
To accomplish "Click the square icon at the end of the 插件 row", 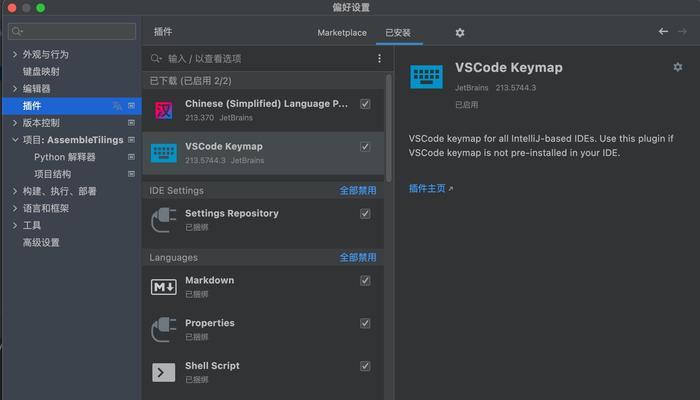I will point(131,106).
